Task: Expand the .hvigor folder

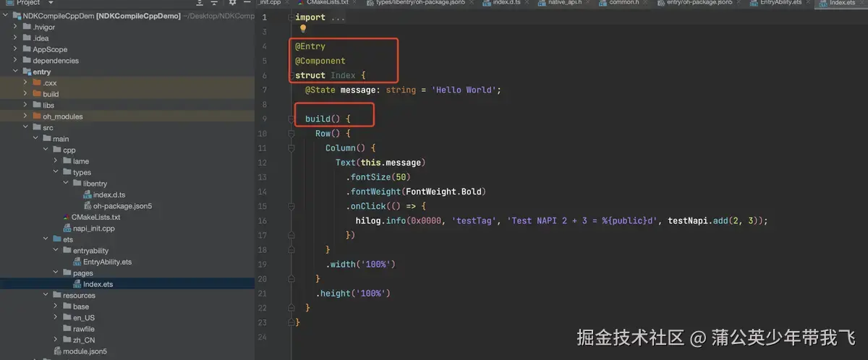Action: pyautogui.click(x=16, y=27)
